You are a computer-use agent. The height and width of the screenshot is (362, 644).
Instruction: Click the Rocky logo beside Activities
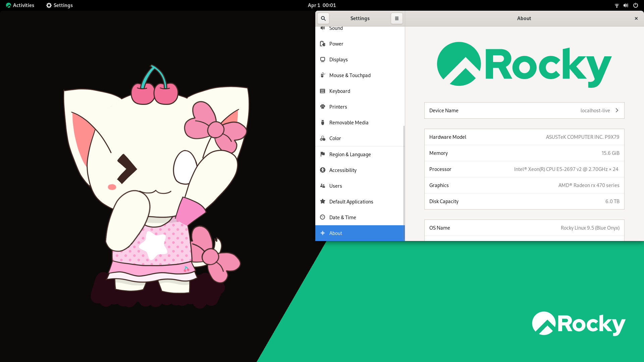click(x=8, y=5)
